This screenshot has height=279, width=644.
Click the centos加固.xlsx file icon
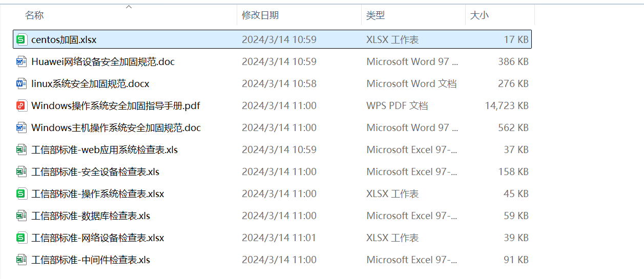(x=21, y=39)
